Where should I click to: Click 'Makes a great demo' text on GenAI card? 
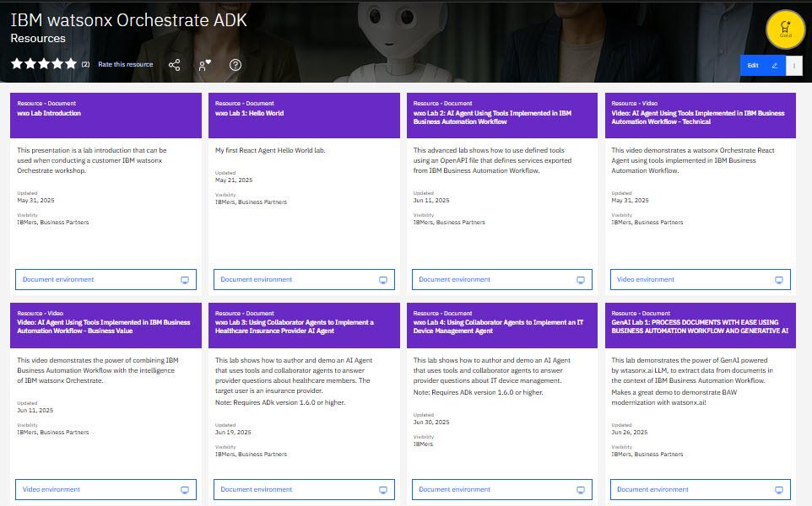[x=674, y=397]
